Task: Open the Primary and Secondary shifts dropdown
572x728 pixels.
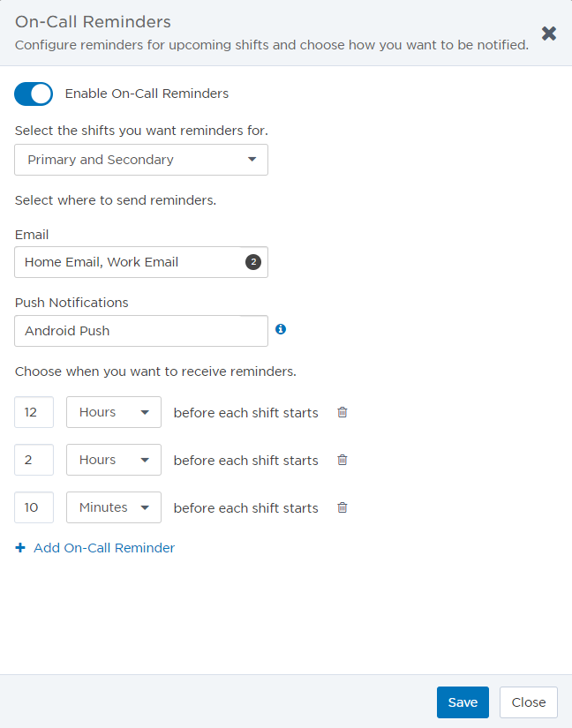Action: [141, 160]
